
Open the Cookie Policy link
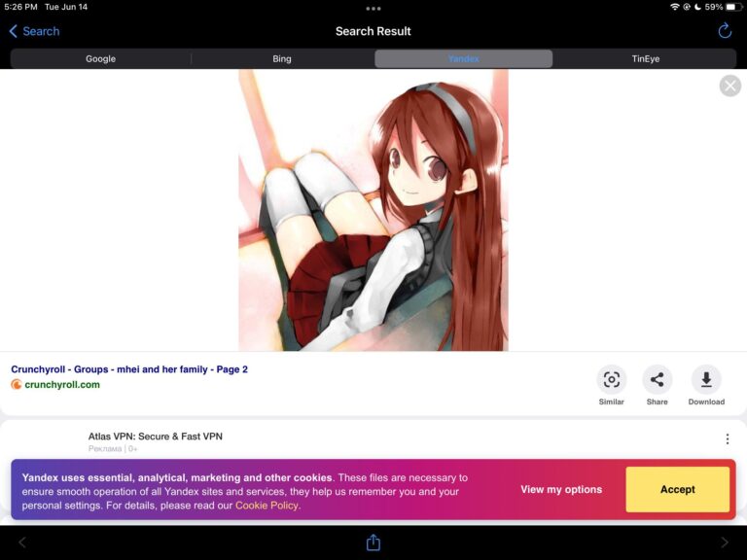[x=267, y=506]
